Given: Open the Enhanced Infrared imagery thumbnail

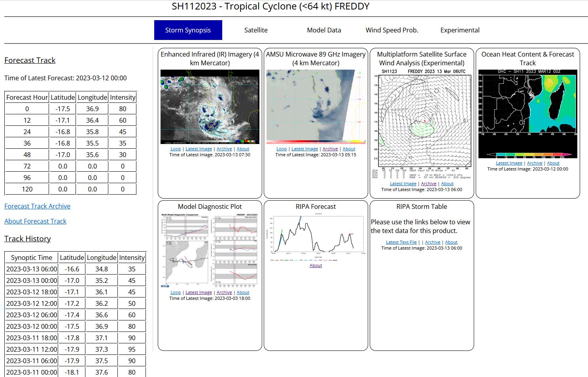Looking at the screenshot, I should [x=210, y=107].
